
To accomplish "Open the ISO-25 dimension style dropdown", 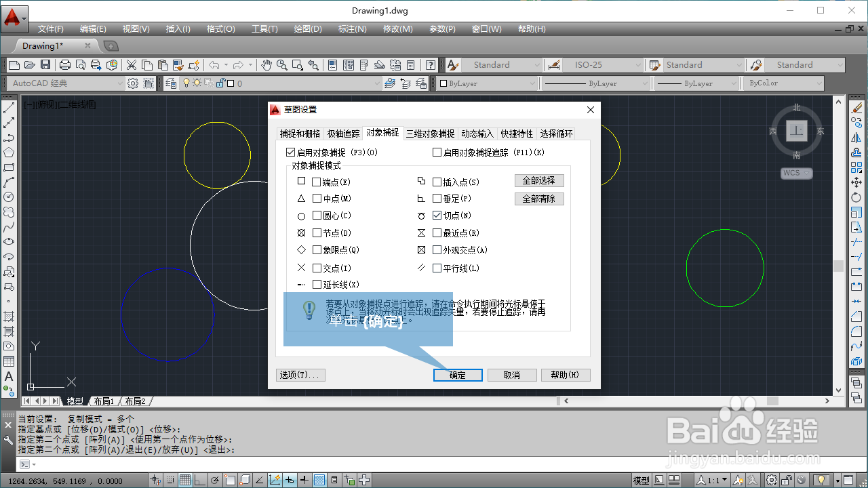I will (x=603, y=65).
